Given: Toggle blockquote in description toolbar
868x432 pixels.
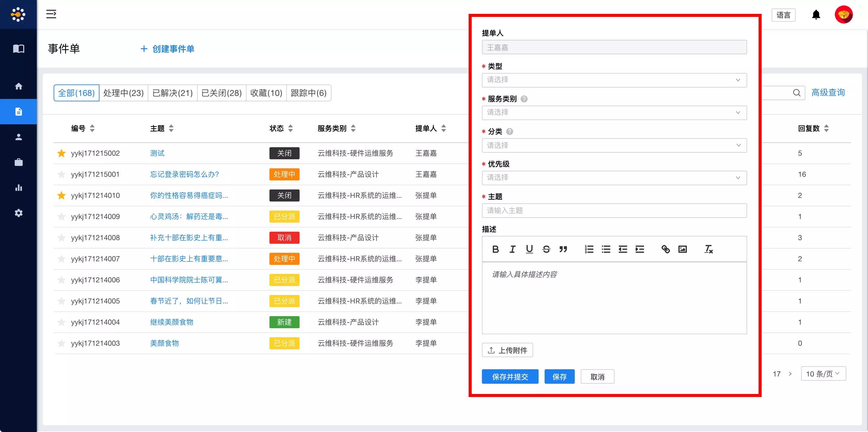Looking at the screenshot, I should [563, 249].
